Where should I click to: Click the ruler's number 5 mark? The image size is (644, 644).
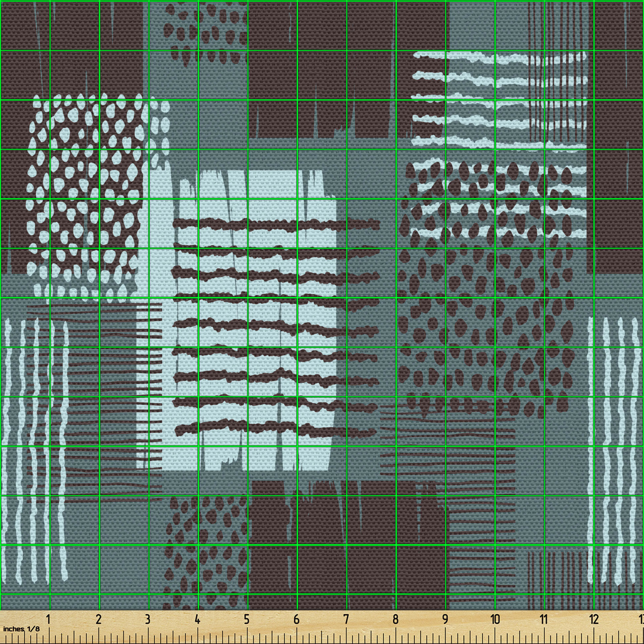(x=247, y=619)
